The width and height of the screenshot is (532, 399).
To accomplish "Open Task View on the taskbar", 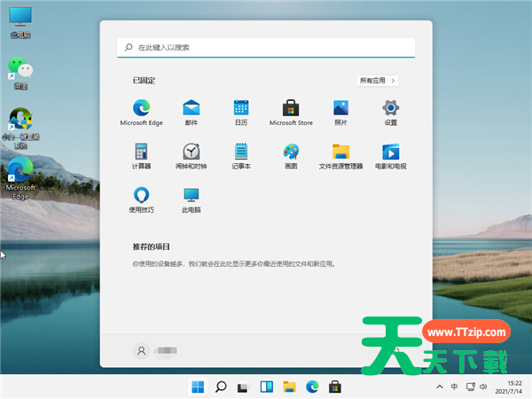I will [x=243, y=387].
